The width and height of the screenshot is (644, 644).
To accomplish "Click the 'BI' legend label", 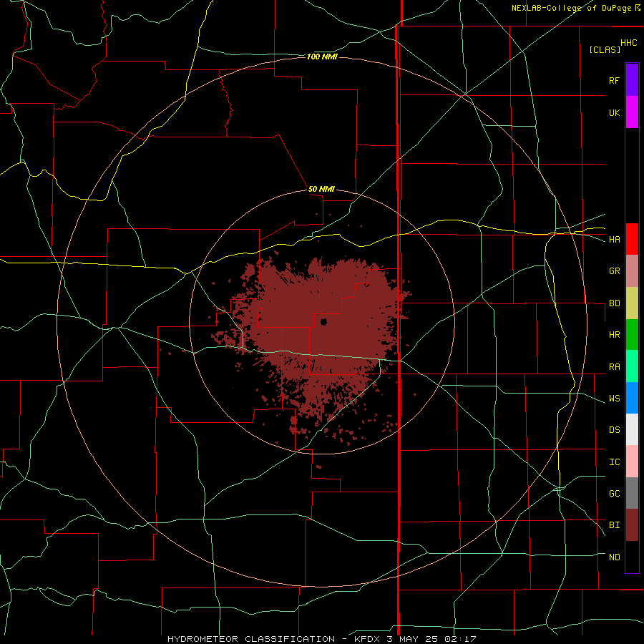I will (x=614, y=525).
